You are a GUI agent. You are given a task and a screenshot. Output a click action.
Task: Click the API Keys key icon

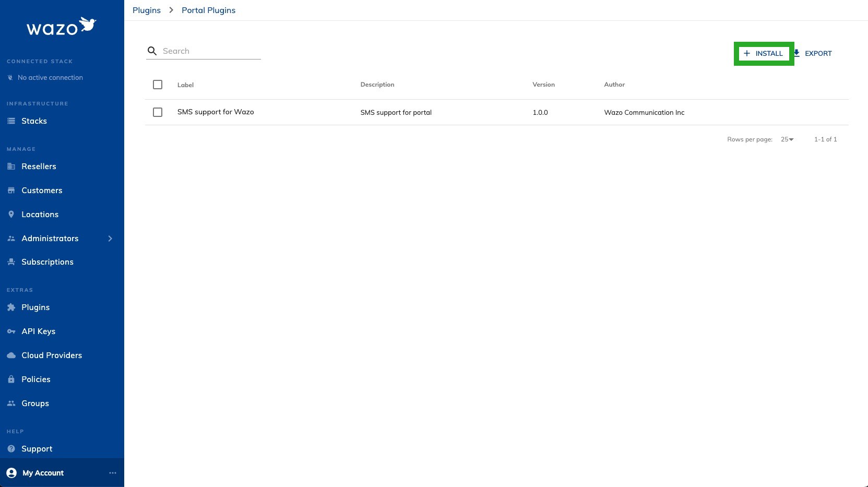tap(11, 331)
